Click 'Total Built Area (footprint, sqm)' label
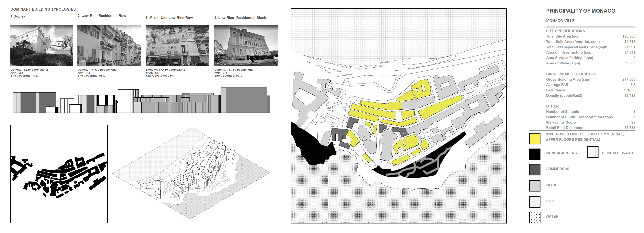This screenshot has width=644, height=233. (573, 42)
